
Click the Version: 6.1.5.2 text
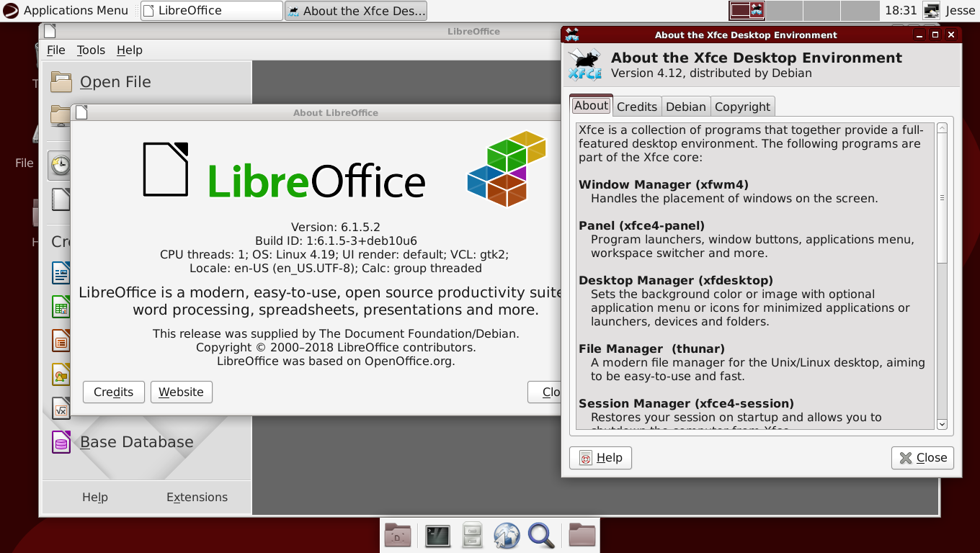(x=336, y=227)
